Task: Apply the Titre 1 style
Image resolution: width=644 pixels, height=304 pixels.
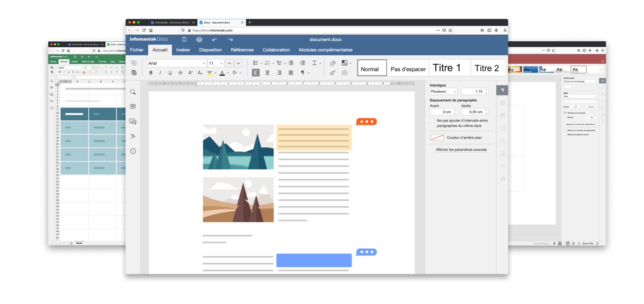Action: pyautogui.click(x=447, y=68)
